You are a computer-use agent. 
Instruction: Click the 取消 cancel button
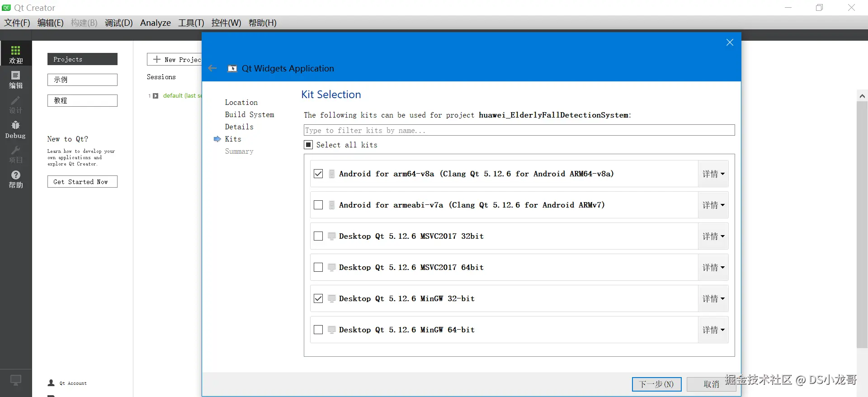tap(711, 384)
